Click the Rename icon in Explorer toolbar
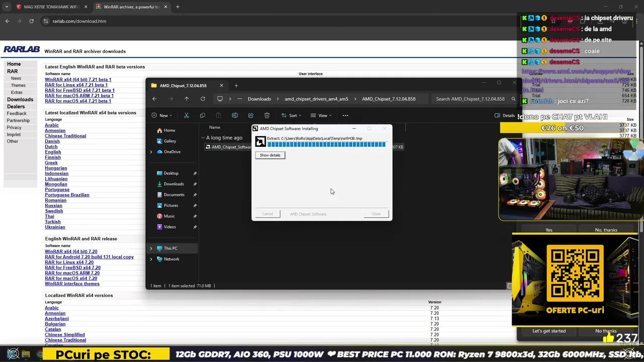The image size is (644, 362). pyautogui.click(x=234, y=115)
